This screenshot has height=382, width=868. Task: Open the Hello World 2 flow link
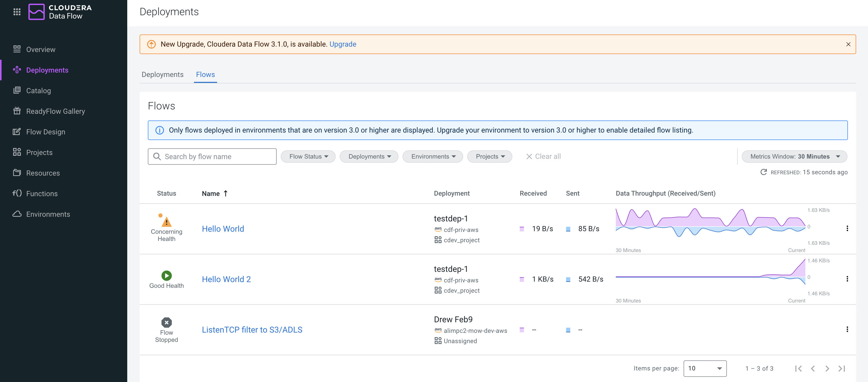pos(226,279)
